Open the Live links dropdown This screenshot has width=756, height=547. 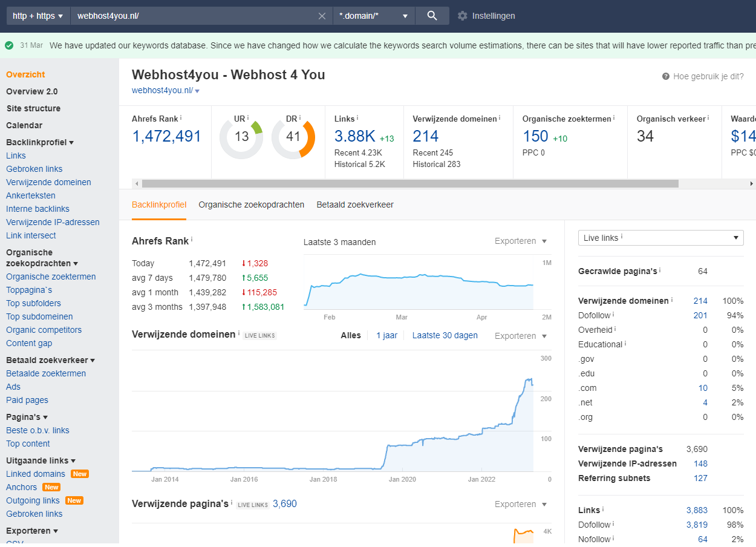coord(661,238)
